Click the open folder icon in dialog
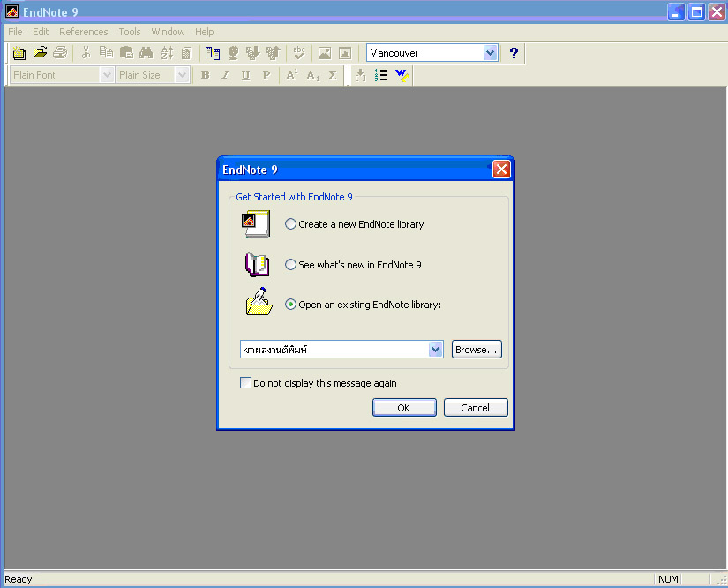 pyautogui.click(x=259, y=302)
